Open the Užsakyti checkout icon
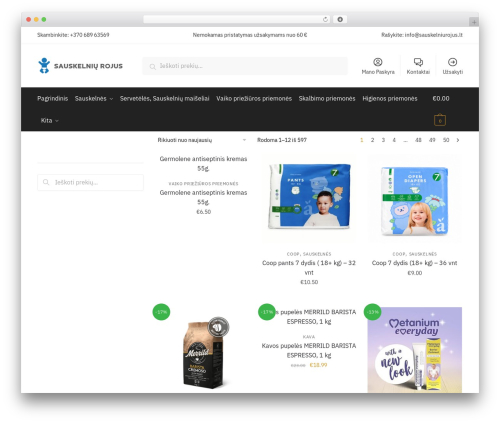This screenshot has width=500, height=423. (452, 62)
